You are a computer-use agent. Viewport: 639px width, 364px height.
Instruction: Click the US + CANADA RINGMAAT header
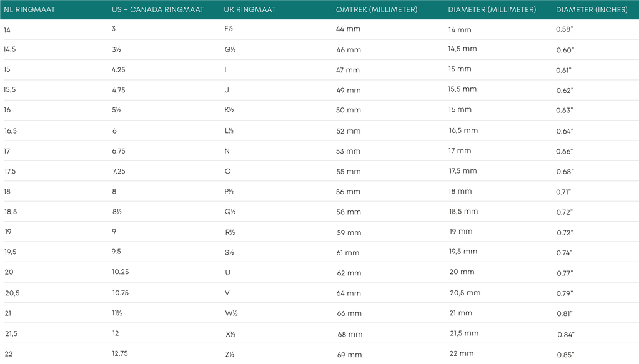157,10
